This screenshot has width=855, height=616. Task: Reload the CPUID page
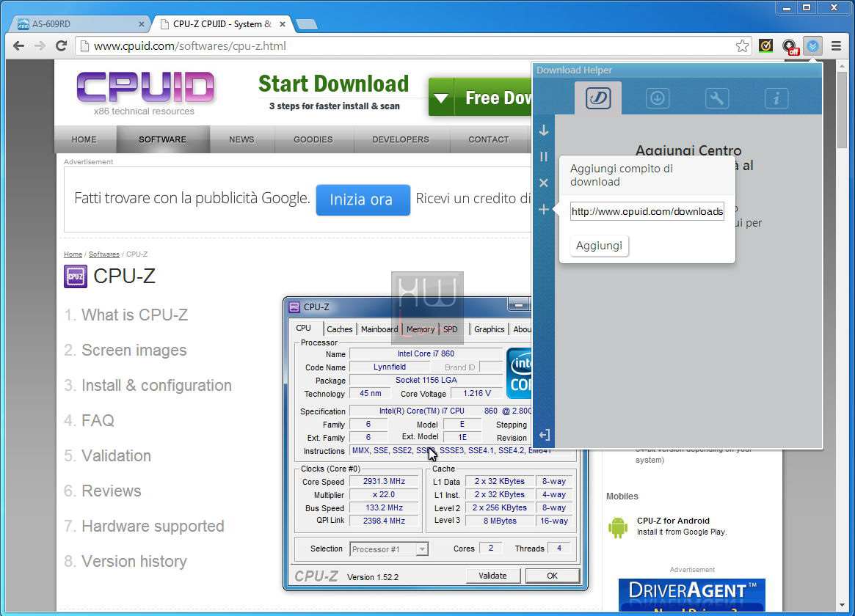pos(61,45)
